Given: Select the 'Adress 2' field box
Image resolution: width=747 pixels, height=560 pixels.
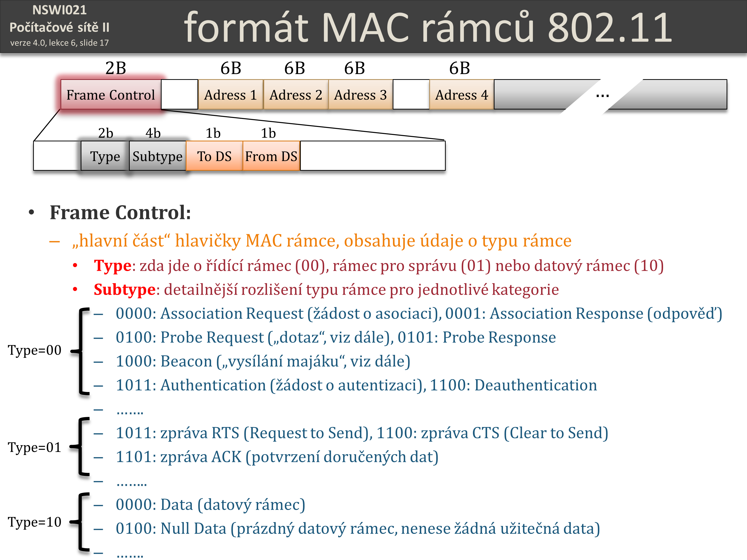Looking at the screenshot, I should coord(296,95).
